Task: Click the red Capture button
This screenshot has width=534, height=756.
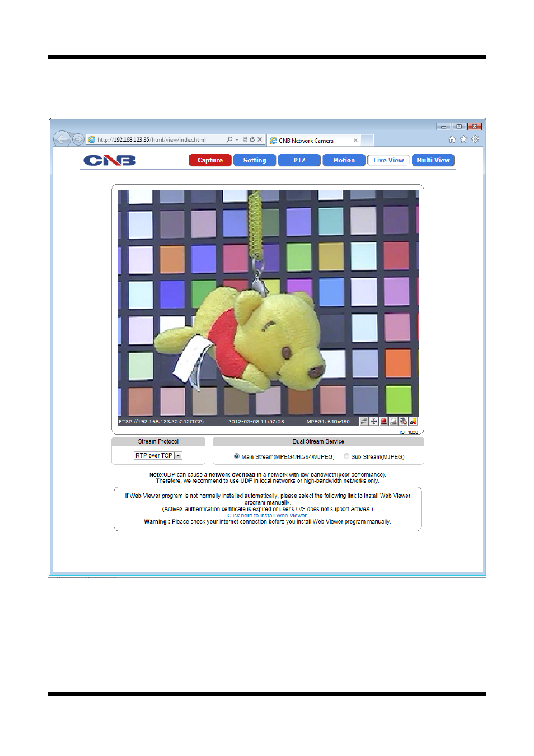Action: [210, 160]
